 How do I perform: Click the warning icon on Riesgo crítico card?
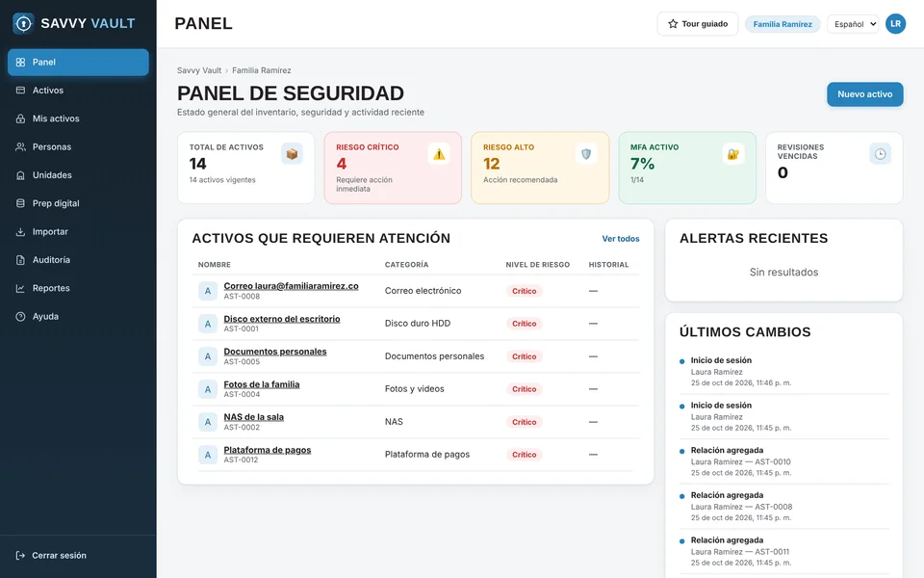(x=439, y=154)
